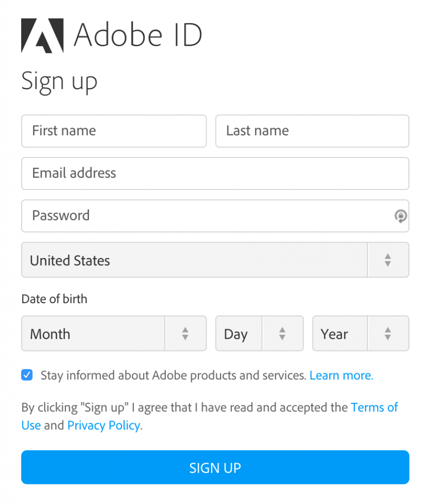Follow the Privacy Policy link
Screen dimensions: 432x504
(x=103, y=425)
